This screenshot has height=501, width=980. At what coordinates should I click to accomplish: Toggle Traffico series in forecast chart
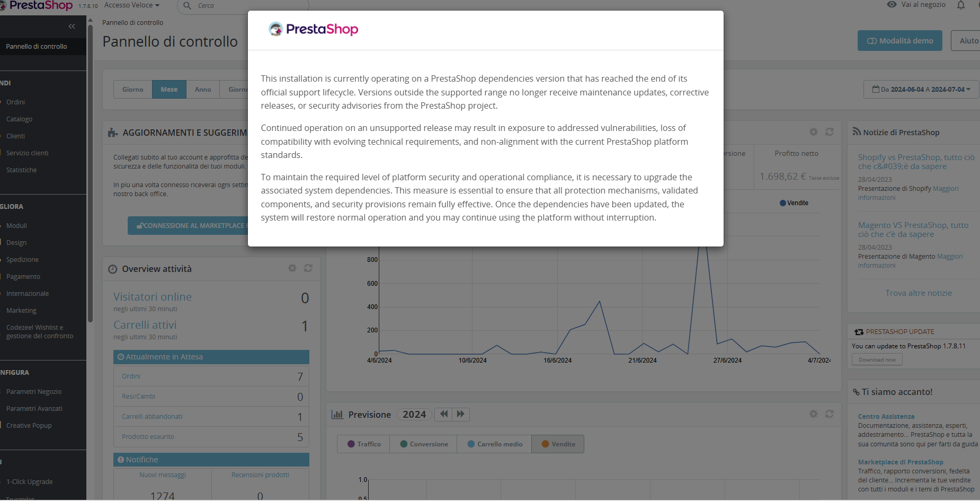[x=364, y=444]
